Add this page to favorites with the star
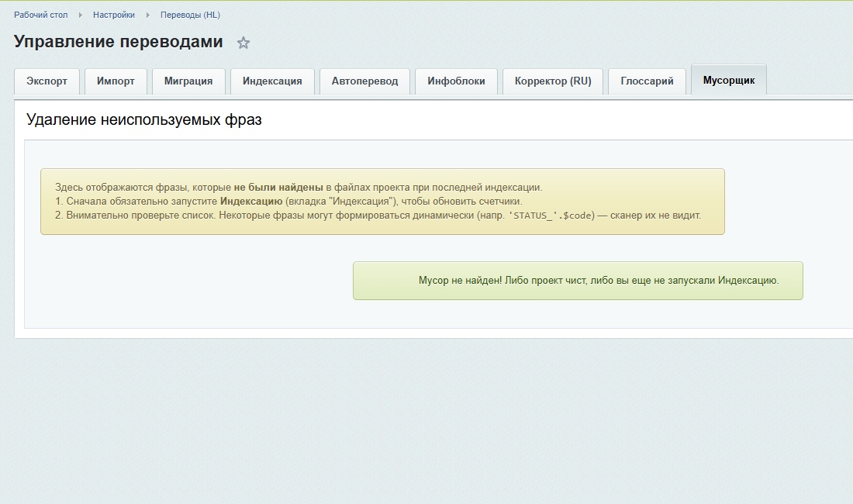This screenshot has height=504, width=853. tap(243, 43)
